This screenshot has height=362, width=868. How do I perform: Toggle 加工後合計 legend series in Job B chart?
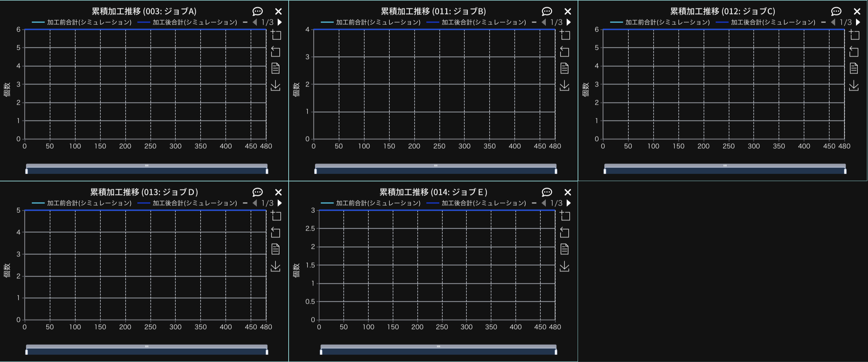[x=477, y=22]
